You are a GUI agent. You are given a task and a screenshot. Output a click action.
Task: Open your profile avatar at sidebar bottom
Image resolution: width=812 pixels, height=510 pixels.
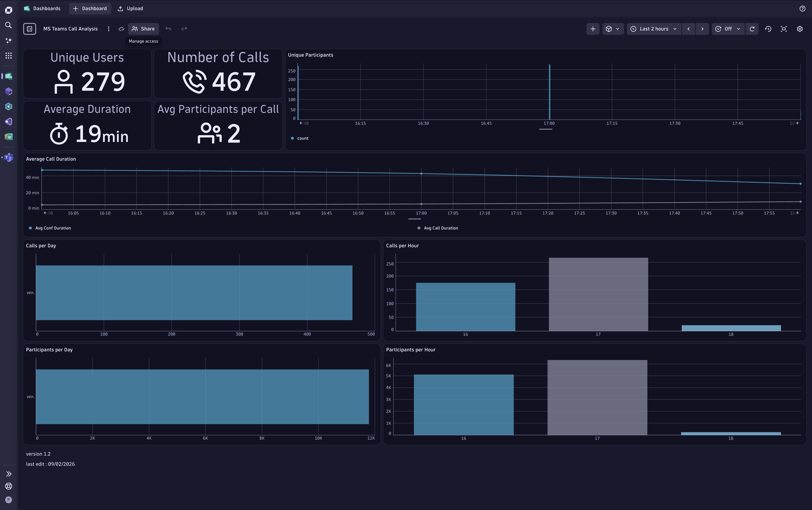click(8, 500)
